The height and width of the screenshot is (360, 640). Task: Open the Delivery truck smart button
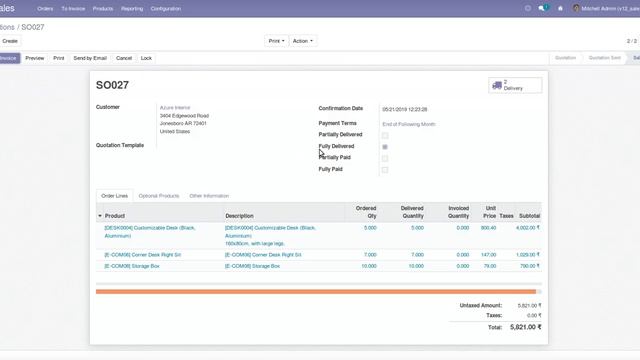[515, 85]
